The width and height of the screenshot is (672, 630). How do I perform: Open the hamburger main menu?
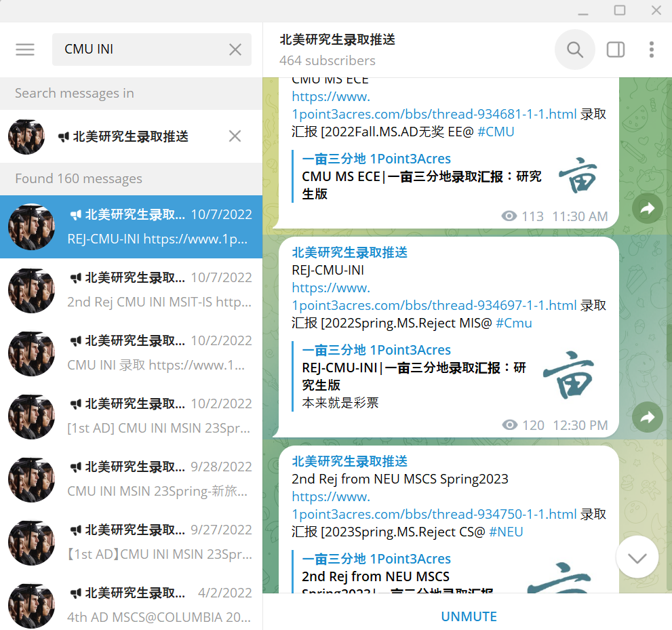[25, 50]
